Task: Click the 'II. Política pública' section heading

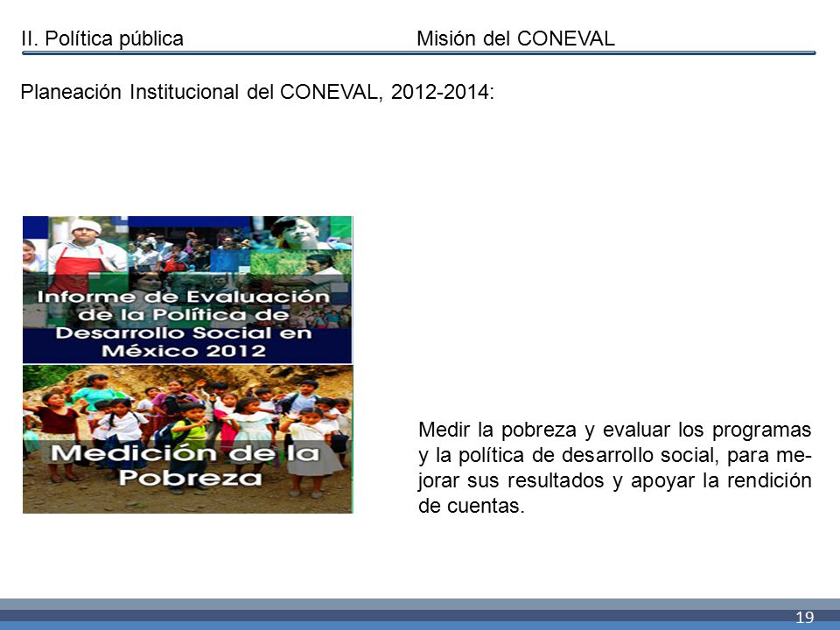Action: tap(102, 39)
